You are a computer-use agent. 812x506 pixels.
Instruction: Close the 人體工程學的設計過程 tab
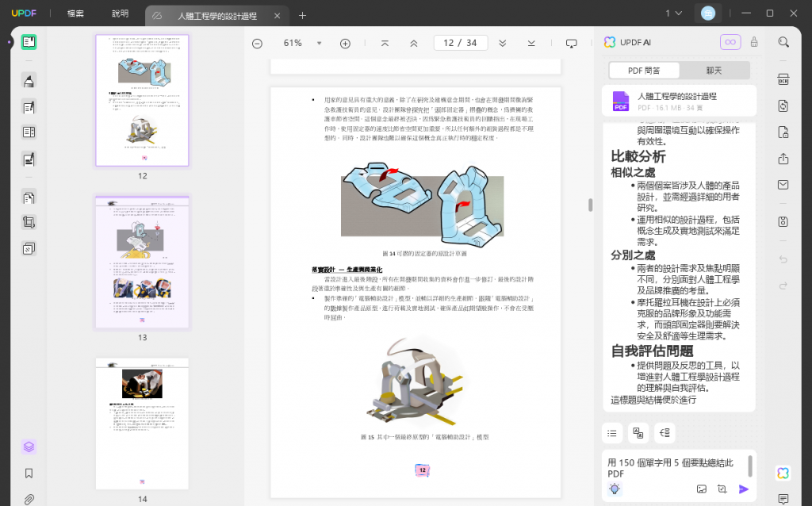click(277, 16)
